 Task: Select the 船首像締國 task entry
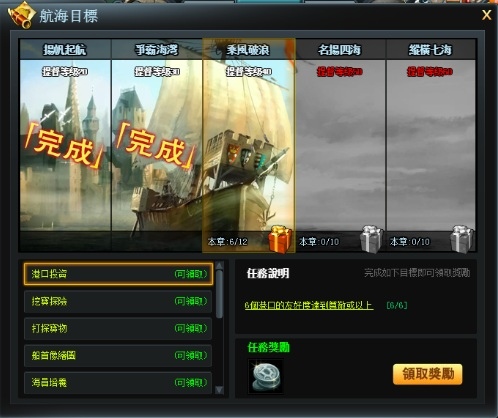[118, 356]
